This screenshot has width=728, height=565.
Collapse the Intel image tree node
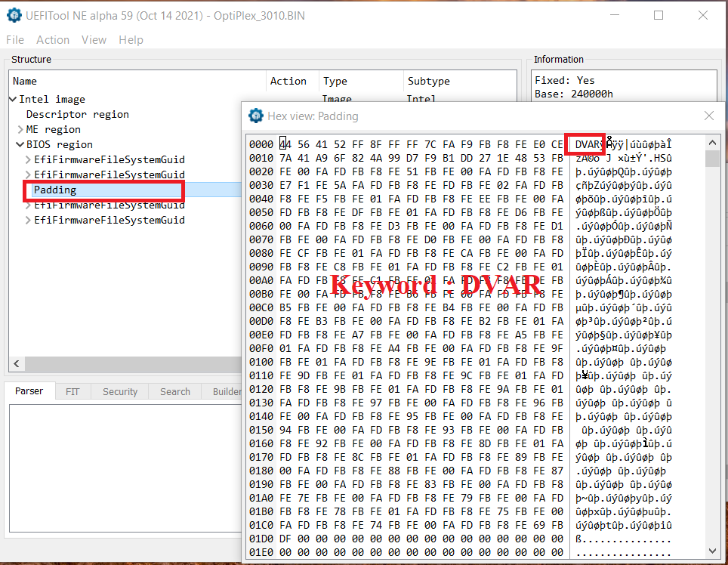(x=13, y=99)
